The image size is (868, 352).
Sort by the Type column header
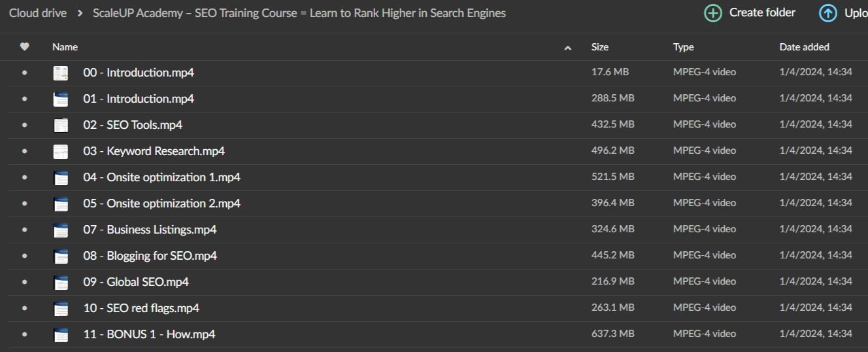683,47
